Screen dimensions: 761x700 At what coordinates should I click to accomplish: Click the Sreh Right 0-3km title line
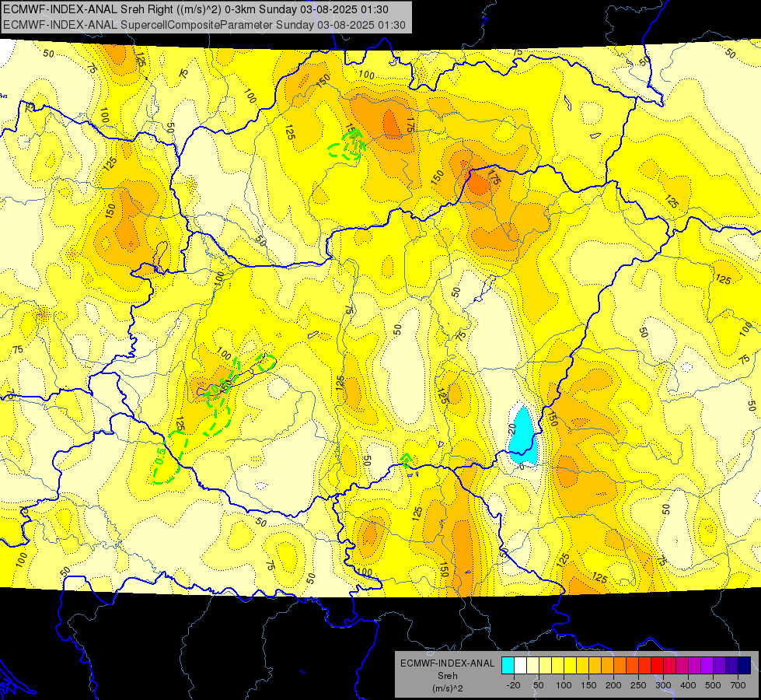click(x=196, y=9)
